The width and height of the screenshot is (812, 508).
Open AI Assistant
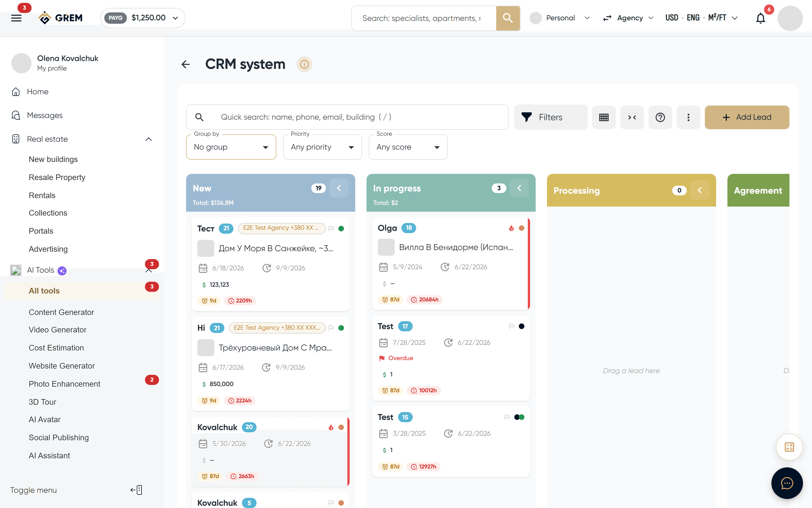[49, 456]
